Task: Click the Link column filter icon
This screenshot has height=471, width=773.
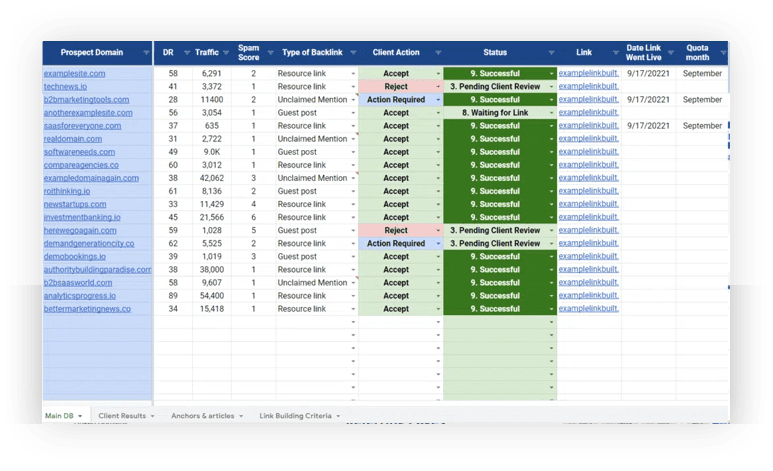Action: click(614, 53)
